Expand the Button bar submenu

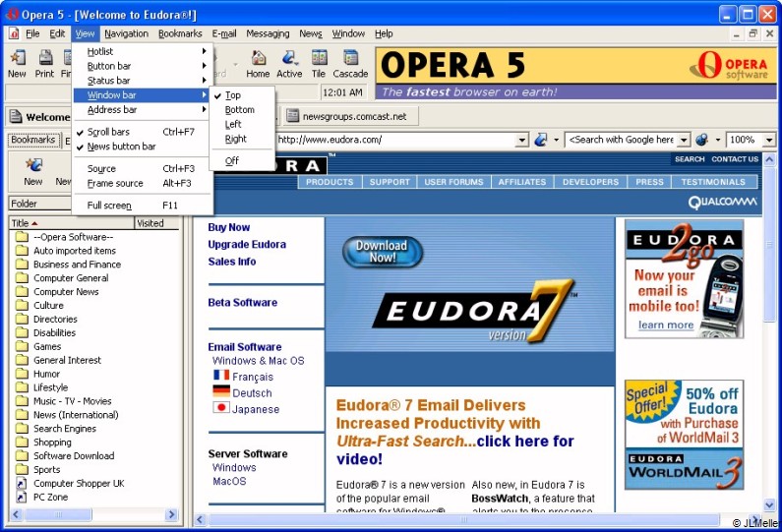[x=142, y=66]
